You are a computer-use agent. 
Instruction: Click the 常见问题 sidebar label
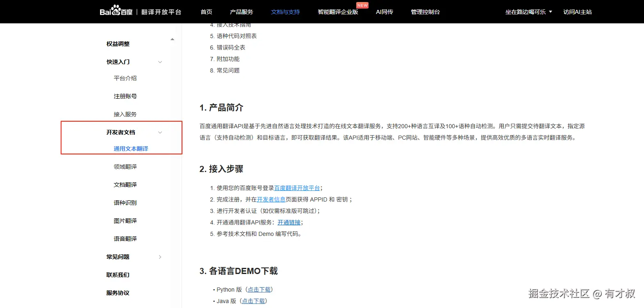(x=118, y=257)
